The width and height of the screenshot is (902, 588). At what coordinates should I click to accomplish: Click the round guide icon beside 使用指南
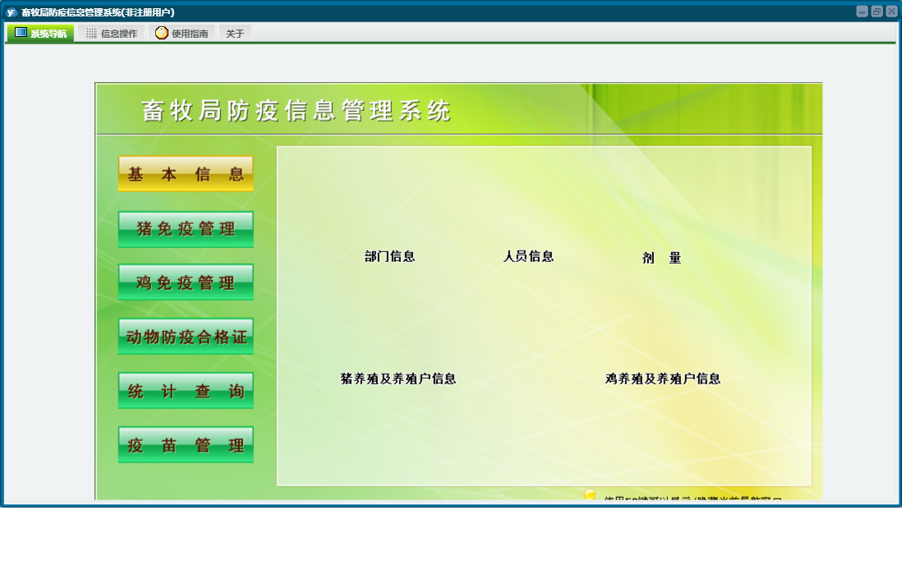(162, 33)
